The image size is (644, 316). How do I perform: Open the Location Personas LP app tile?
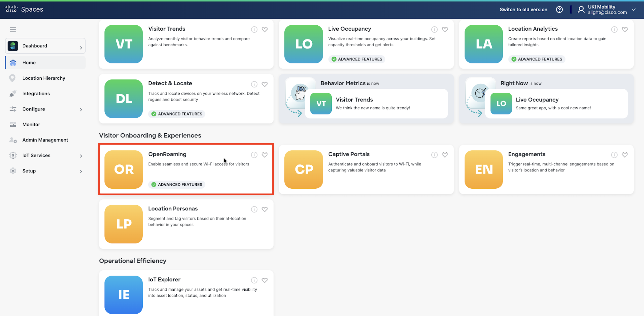[123, 224]
